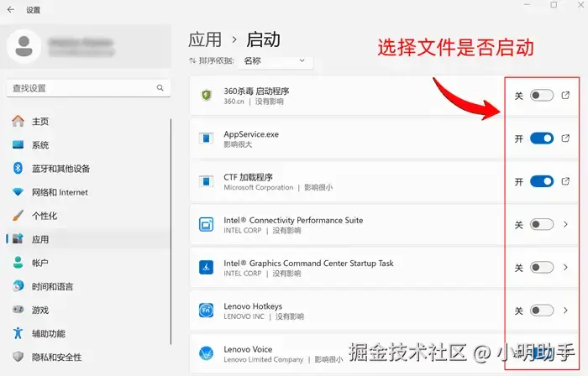The height and width of the screenshot is (376, 588).
Task: Click the Lenovo Hotkeys Fn icon
Action: pyautogui.click(x=207, y=311)
